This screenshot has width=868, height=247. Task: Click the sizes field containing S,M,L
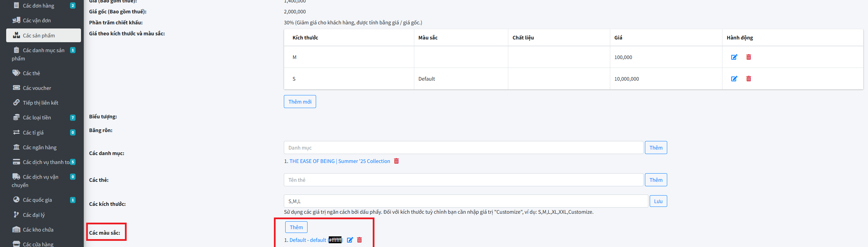pyautogui.click(x=466, y=201)
